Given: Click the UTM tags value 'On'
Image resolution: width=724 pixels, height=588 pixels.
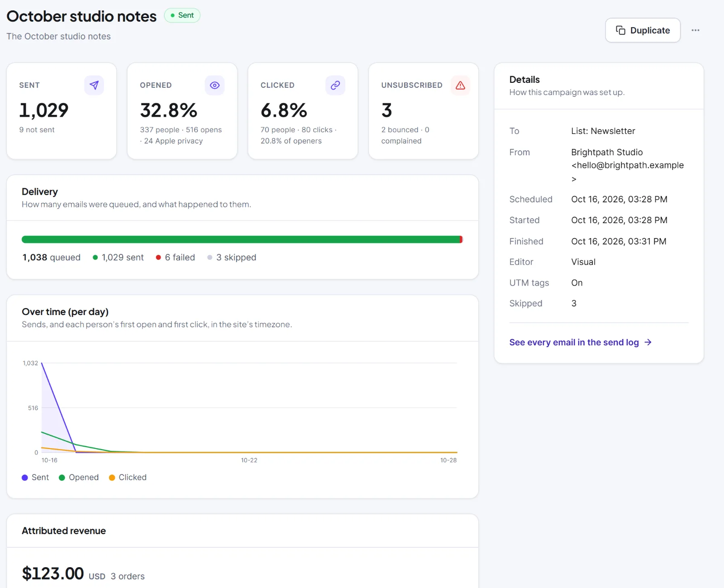Looking at the screenshot, I should (x=577, y=283).
